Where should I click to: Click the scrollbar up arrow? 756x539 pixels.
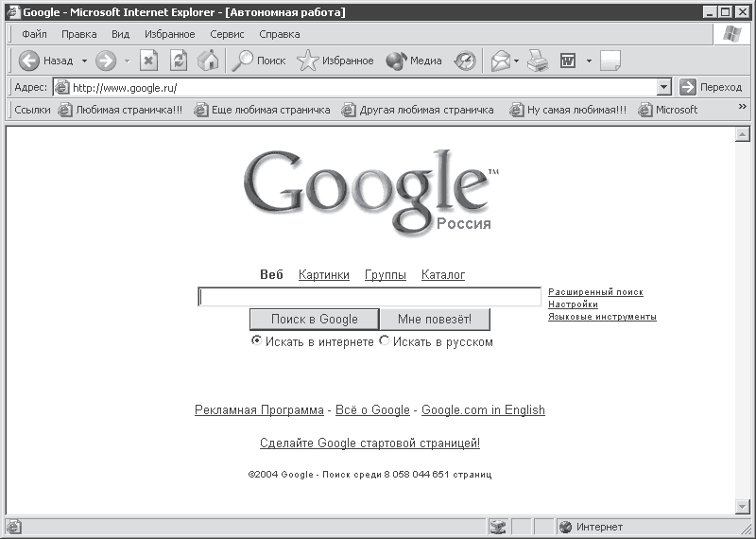pyautogui.click(x=742, y=134)
